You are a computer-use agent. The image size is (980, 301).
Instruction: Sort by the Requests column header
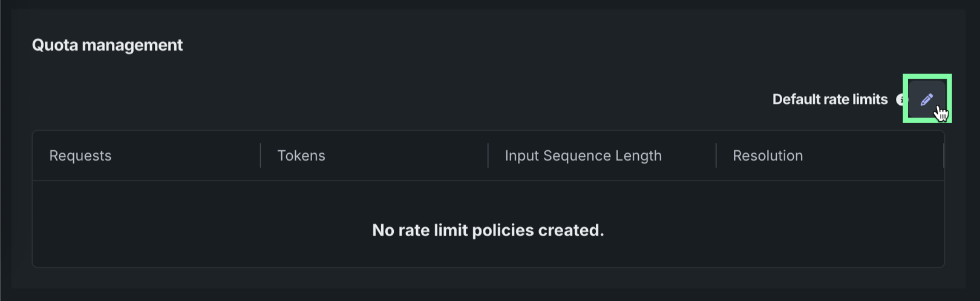[80, 156]
